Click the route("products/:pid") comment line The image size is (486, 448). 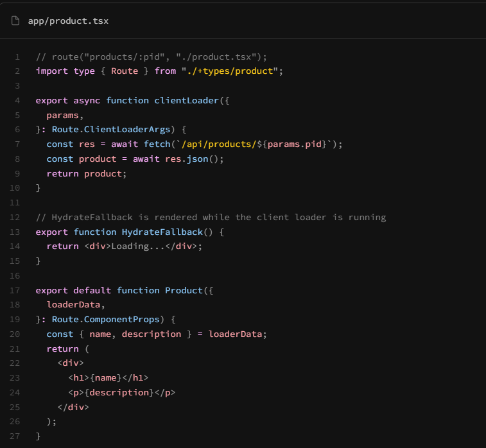152,56
